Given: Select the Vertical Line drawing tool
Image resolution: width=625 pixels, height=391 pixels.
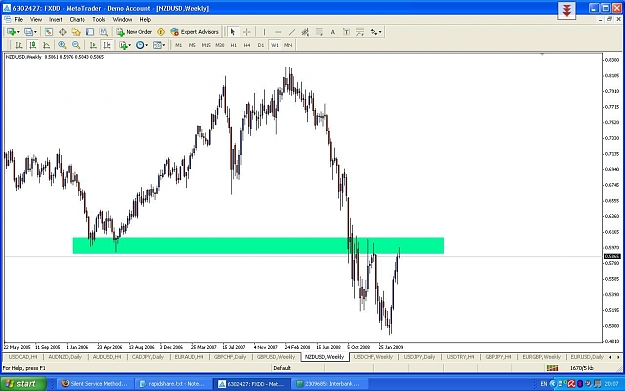Looking at the screenshot, I should [264, 32].
